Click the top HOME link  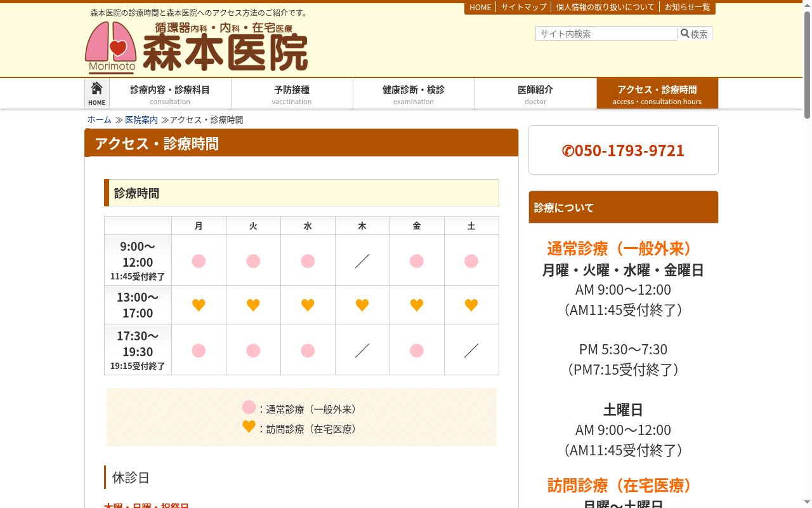pyautogui.click(x=480, y=7)
